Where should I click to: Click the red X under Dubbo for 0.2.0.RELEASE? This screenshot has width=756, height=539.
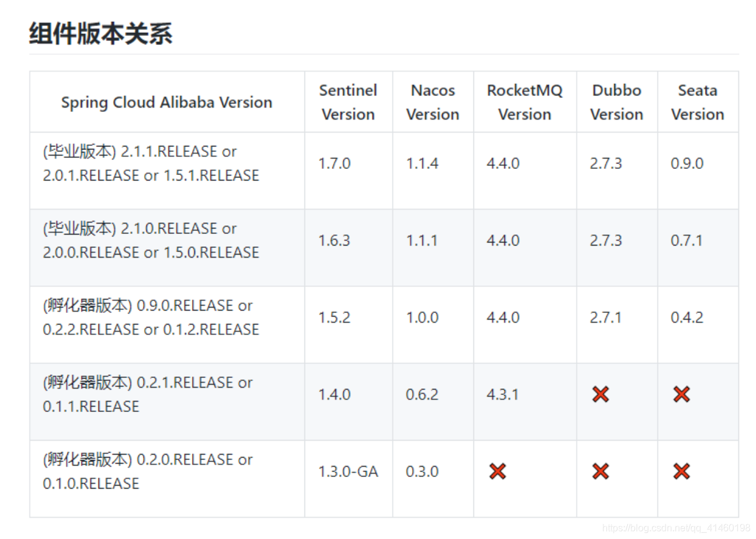click(600, 471)
